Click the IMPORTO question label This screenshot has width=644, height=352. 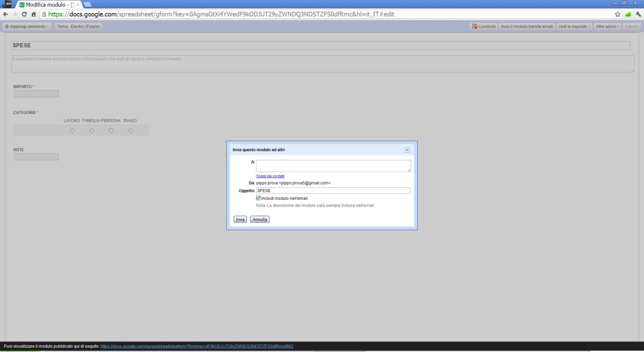[22, 86]
